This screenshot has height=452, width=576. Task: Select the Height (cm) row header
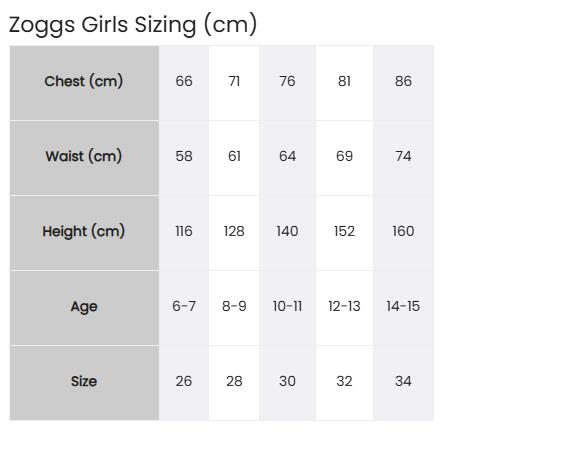pos(84,233)
